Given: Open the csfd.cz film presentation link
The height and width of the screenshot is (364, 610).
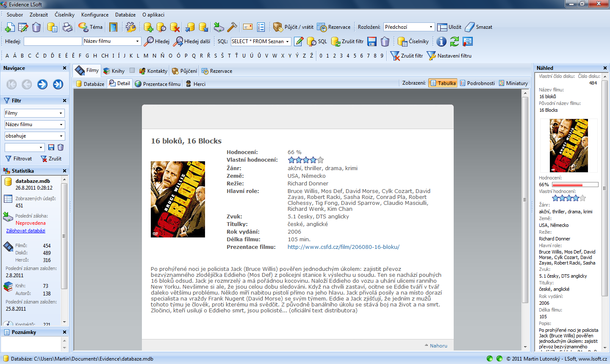Looking at the screenshot, I should (x=343, y=247).
